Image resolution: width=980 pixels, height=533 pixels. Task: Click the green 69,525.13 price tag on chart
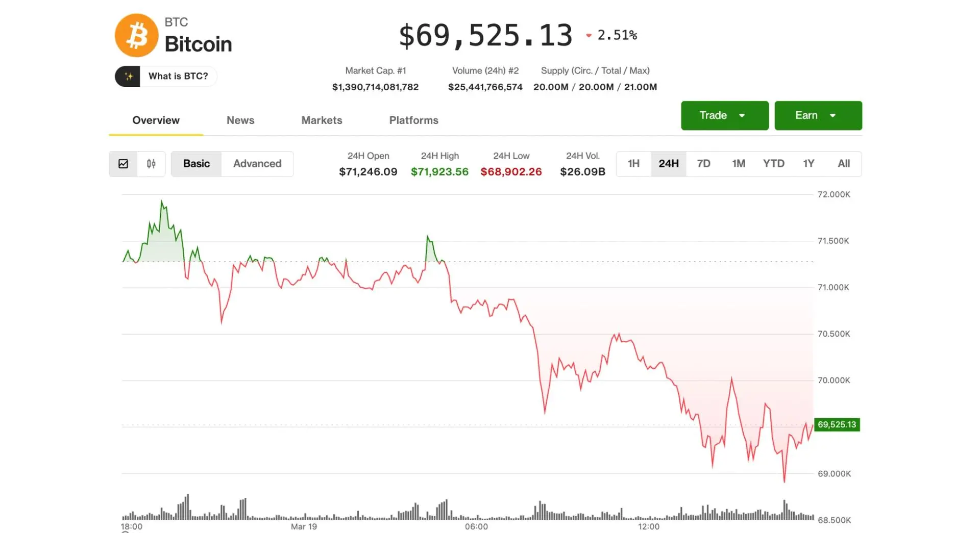coord(837,424)
